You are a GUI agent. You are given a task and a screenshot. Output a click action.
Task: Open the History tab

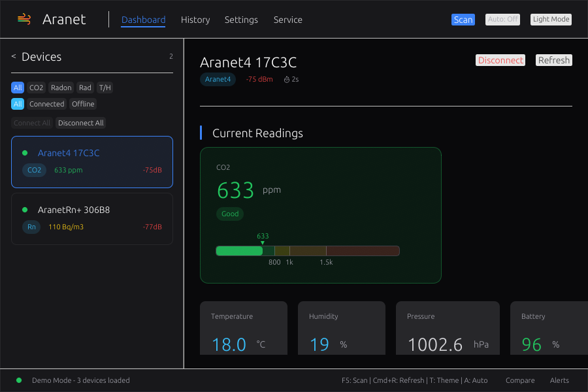click(195, 20)
